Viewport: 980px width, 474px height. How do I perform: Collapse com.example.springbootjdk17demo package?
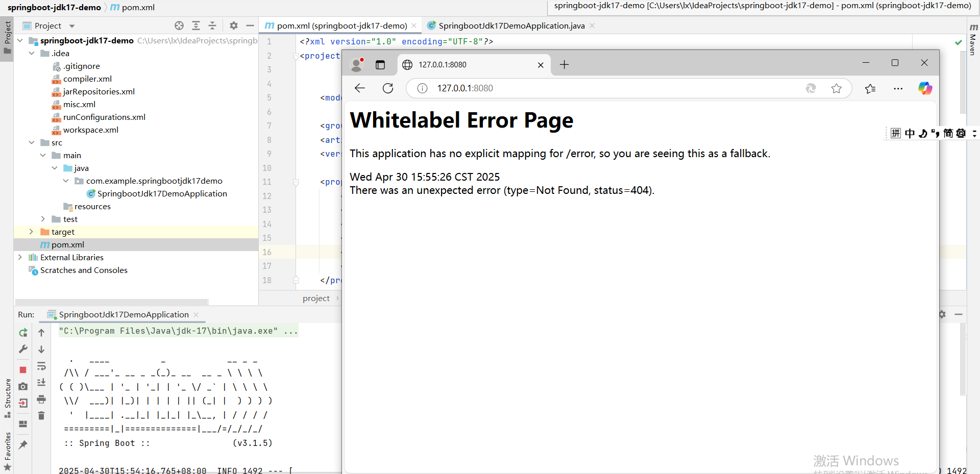click(66, 181)
